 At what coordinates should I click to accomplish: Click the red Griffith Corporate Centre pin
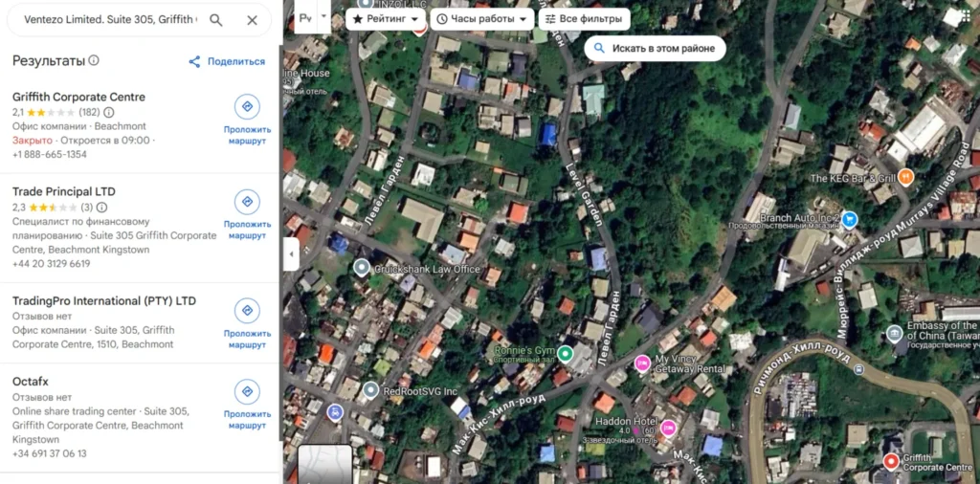tap(891, 462)
